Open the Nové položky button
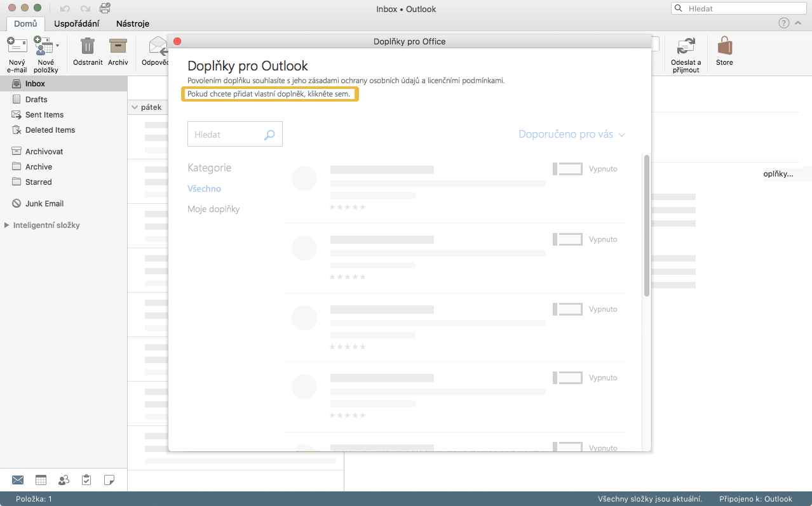 click(46, 54)
